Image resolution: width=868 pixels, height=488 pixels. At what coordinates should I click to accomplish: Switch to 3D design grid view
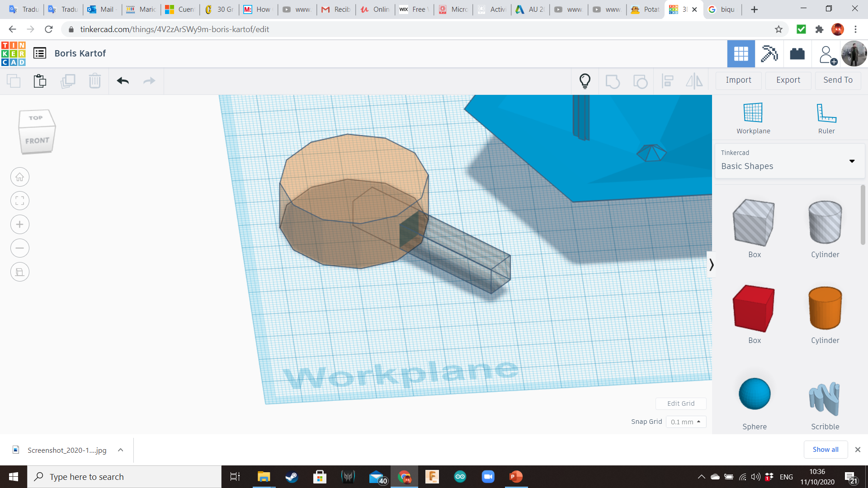(x=741, y=54)
